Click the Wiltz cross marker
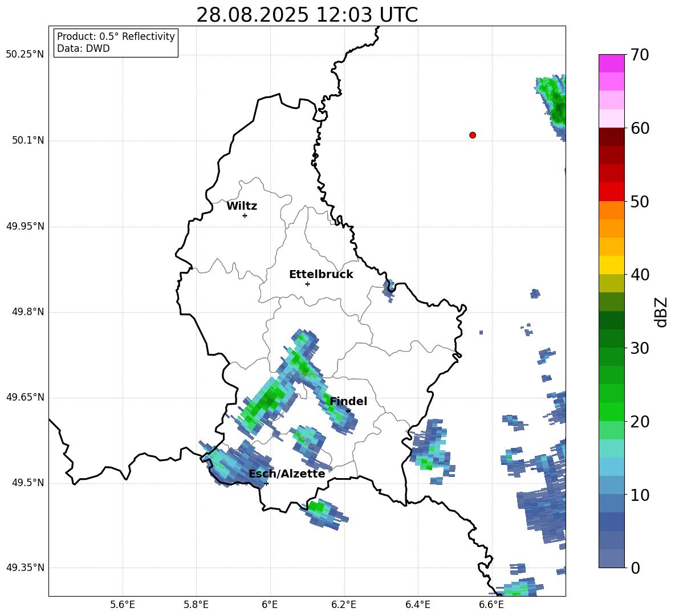Viewport: 675px width, 616px height. 245,215
